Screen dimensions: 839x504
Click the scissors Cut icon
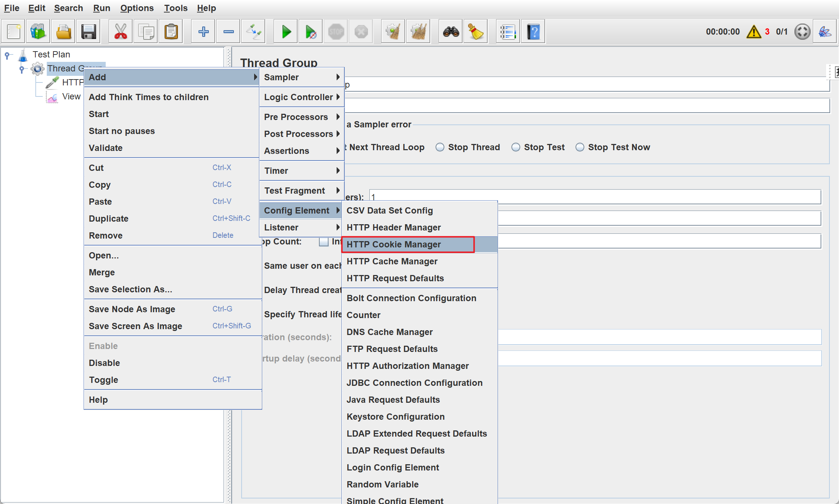click(x=120, y=32)
